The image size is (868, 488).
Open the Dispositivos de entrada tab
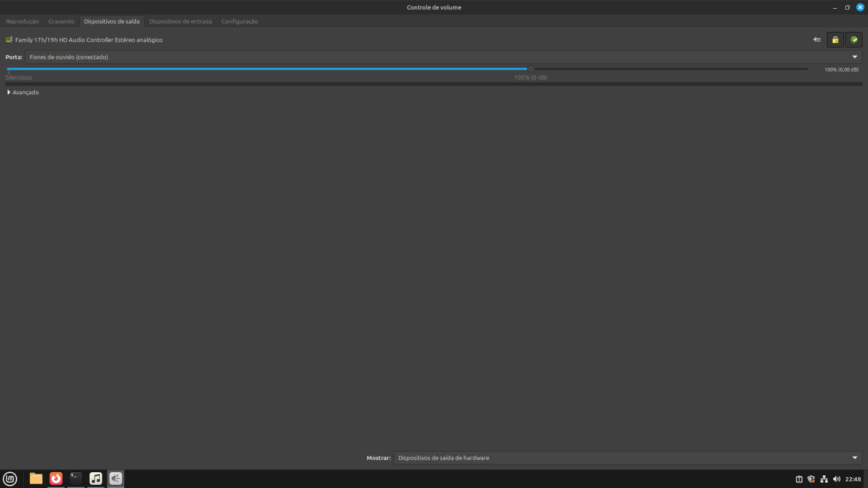180,21
